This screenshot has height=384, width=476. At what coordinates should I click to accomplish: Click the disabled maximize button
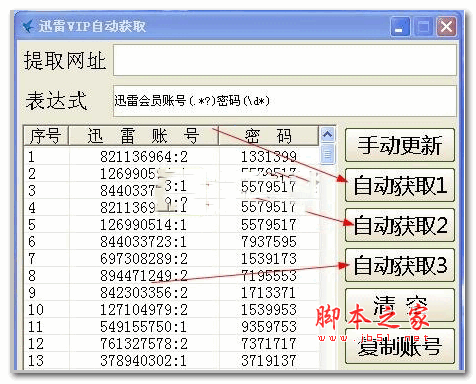(x=423, y=26)
